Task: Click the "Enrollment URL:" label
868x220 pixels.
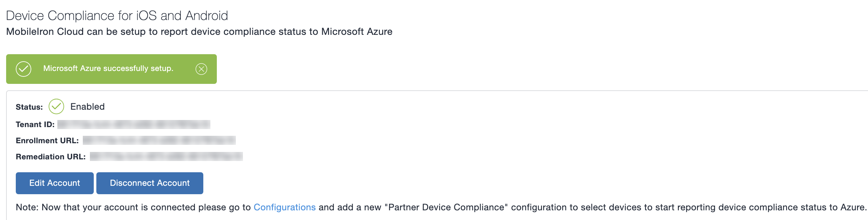Action: (x=47, y=141)
